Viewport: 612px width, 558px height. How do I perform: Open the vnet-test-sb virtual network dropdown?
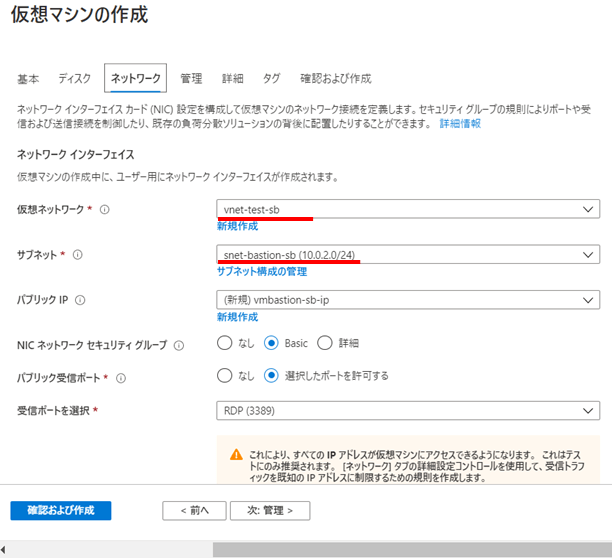pyautogui.click(x=408, y=209)
